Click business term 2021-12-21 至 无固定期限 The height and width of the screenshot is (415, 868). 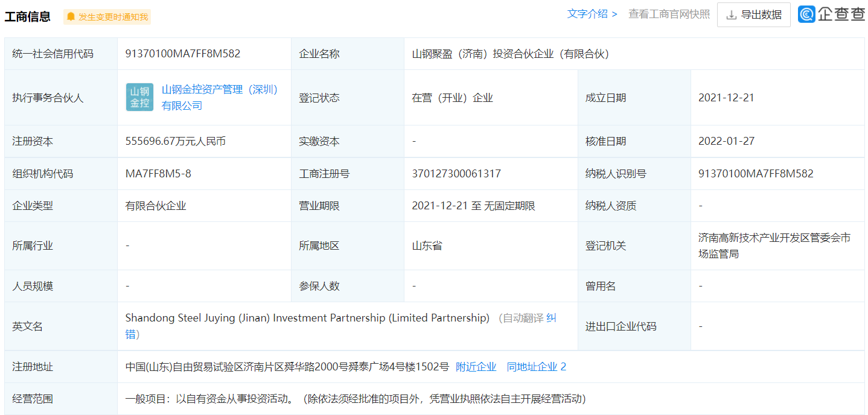coord(473,206)
